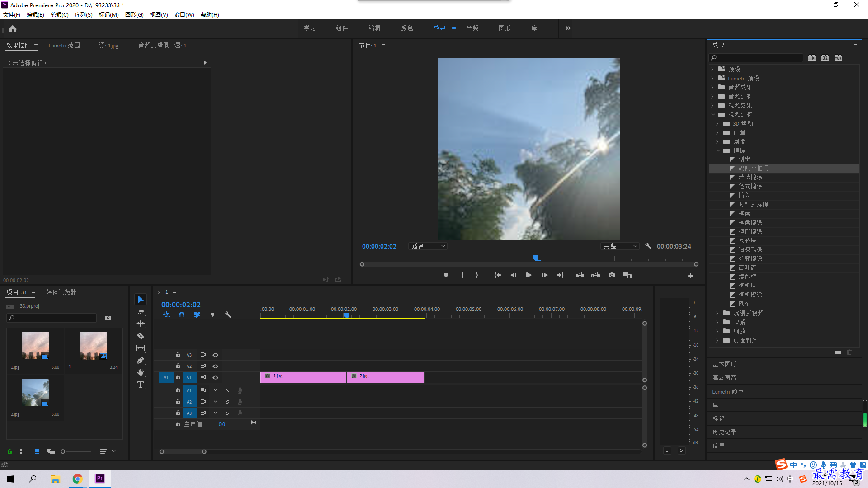Solo audio track A2
The image size is (868, 488).
[227, 402]
